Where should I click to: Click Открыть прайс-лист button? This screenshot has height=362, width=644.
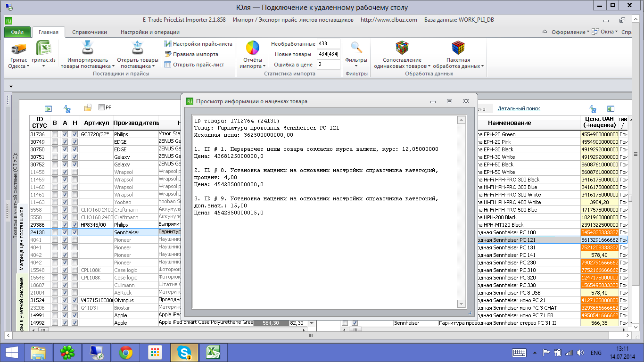[x=194, y=65]
